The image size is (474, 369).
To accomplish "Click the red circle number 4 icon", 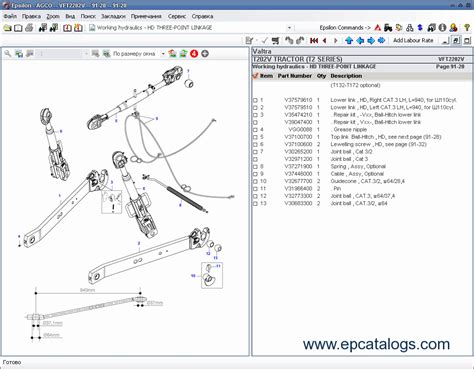I will (x=194, y=53).
